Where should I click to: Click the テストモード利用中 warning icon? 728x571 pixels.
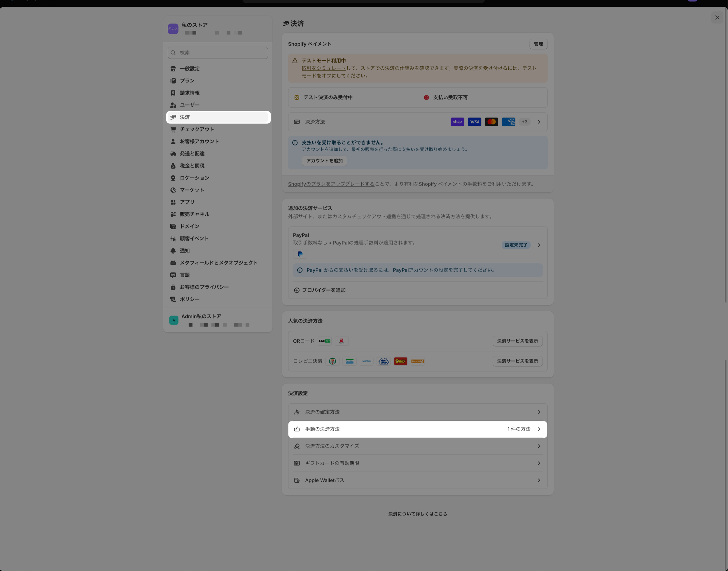point(295,61)
